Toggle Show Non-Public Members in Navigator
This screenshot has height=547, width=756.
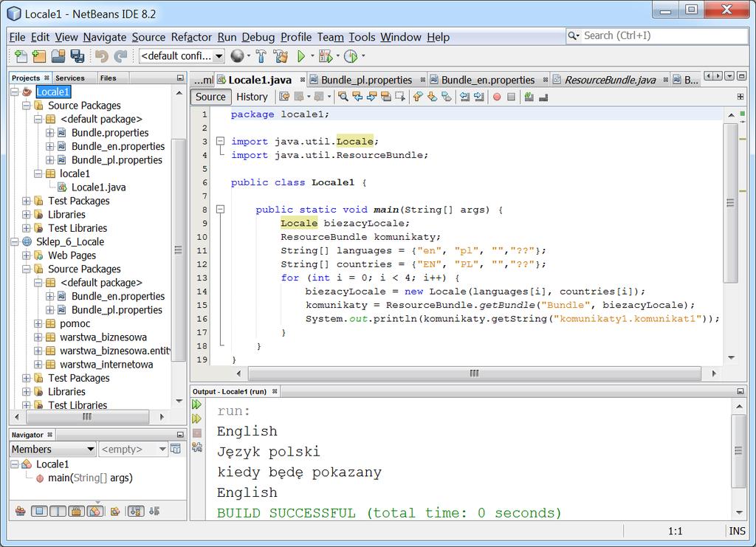coord(77,511)
